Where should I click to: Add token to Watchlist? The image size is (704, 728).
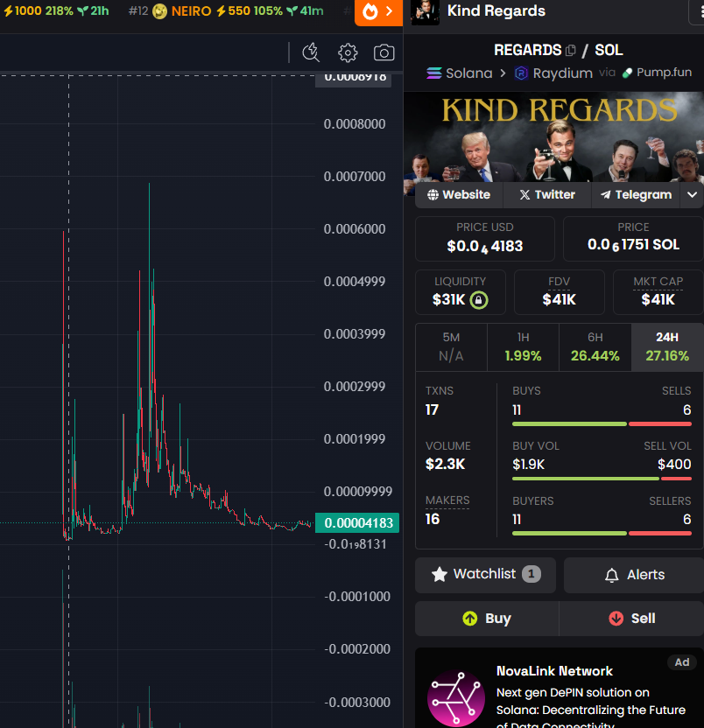click(x=485, y=575)
